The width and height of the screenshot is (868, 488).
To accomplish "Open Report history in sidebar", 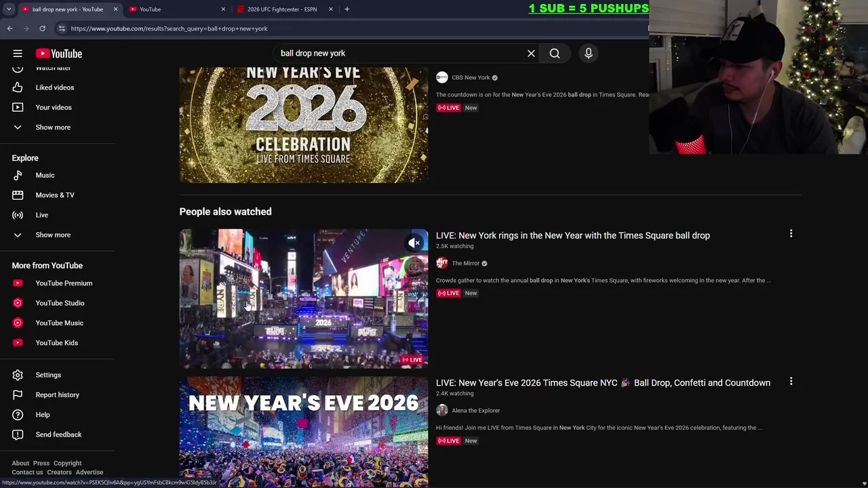I will [x=58, y=394].
